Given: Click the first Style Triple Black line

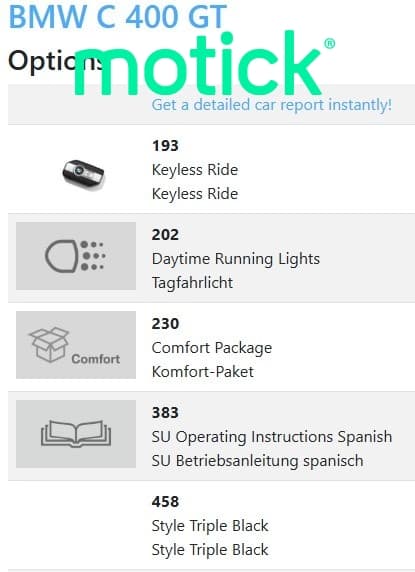Looking at the screenshot, I should (210, 526).
